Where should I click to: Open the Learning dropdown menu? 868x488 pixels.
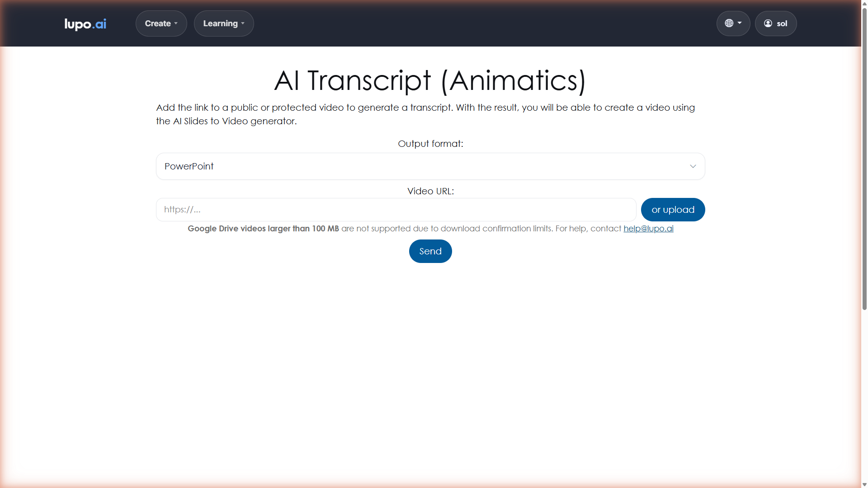224,23
